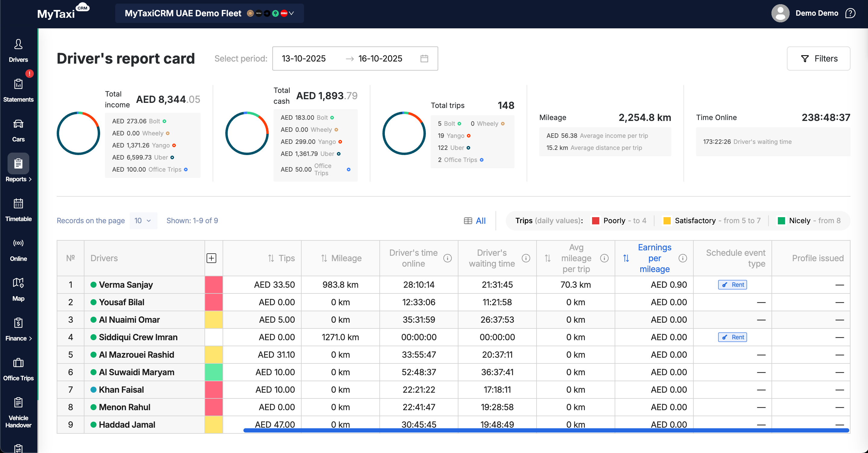Open the Map sidebar icon
Screen dimensions: 868x453
click(x=18, y=283)
